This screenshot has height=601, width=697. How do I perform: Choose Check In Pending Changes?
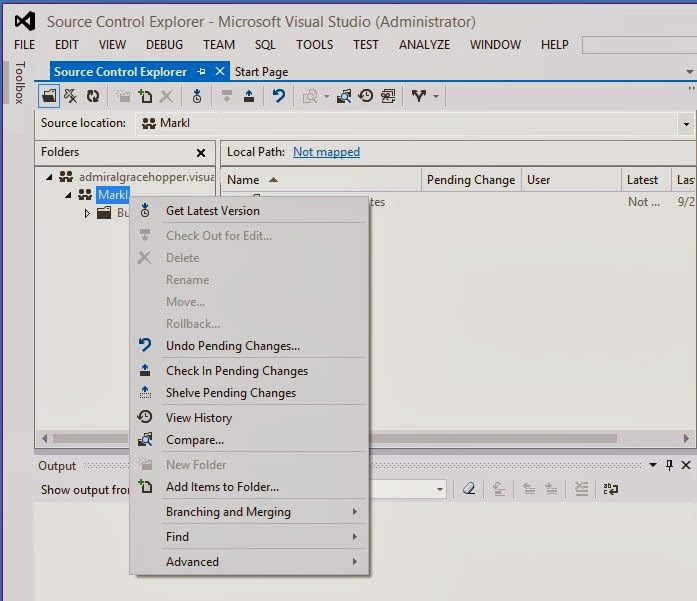click(249, 370)
